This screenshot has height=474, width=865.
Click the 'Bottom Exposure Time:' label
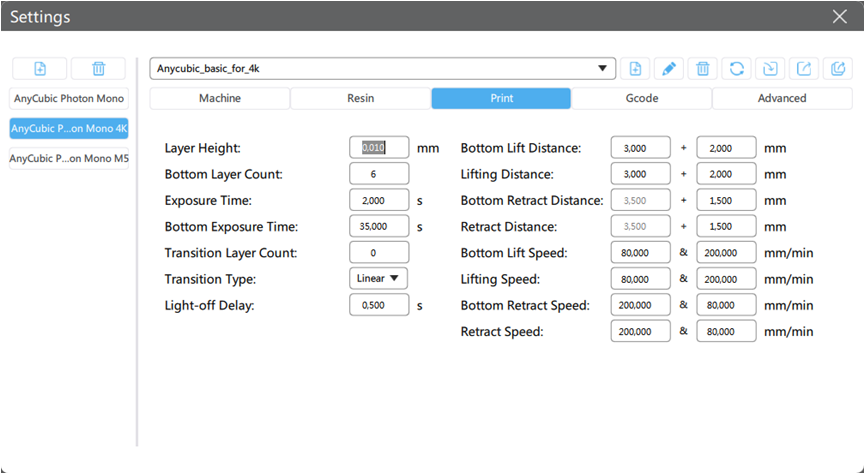(231, 227)
